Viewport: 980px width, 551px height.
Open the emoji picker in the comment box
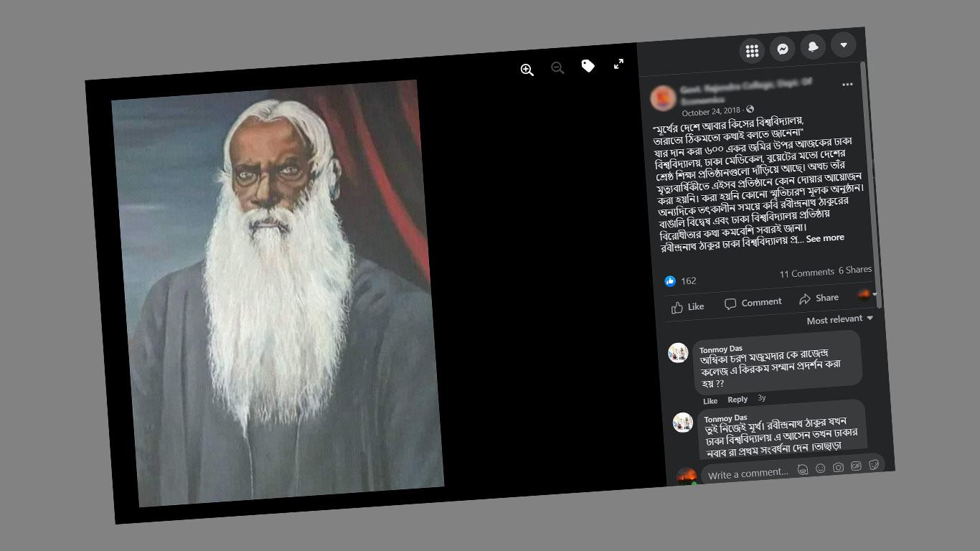pyautogui.click(x=820, y=468)
